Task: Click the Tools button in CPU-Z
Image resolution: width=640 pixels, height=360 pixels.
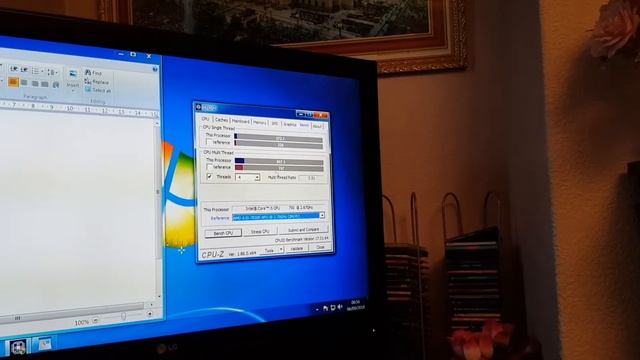Action: click(269, 250)
